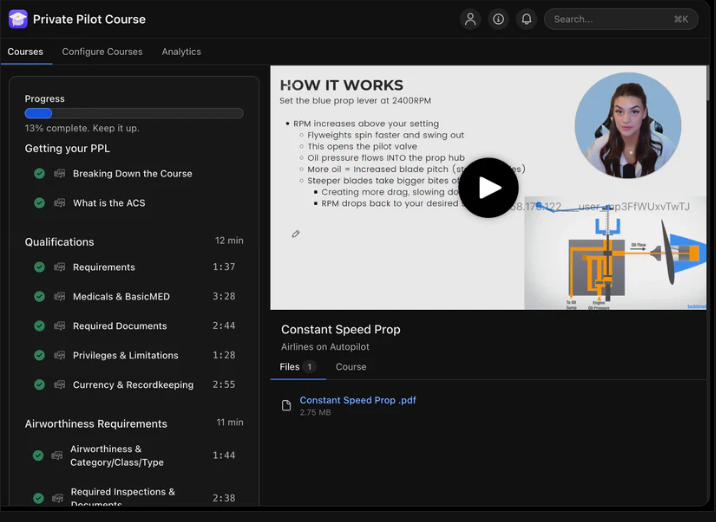Play the Constant Speed Prop video
This screenshot has width=716, height=522.
tap(488, 188)
